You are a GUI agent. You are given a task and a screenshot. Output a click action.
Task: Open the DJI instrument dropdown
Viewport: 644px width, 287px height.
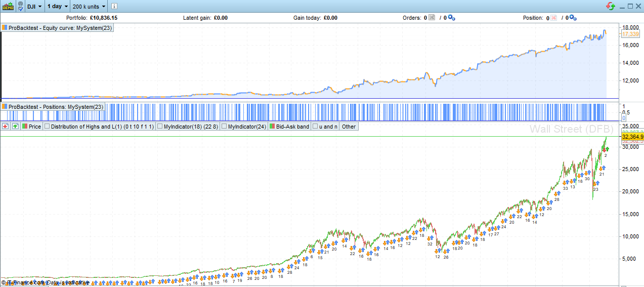coord(35,7)
